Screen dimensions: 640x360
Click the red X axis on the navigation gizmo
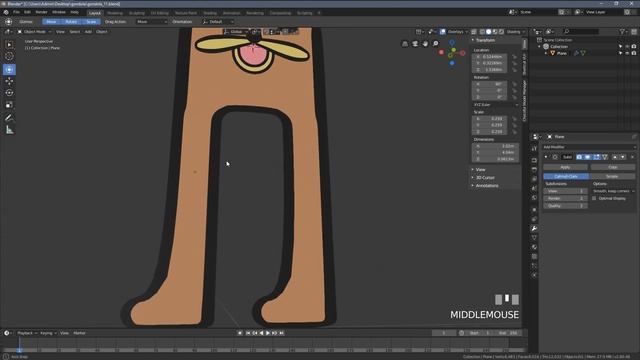[x=462, y=53]
